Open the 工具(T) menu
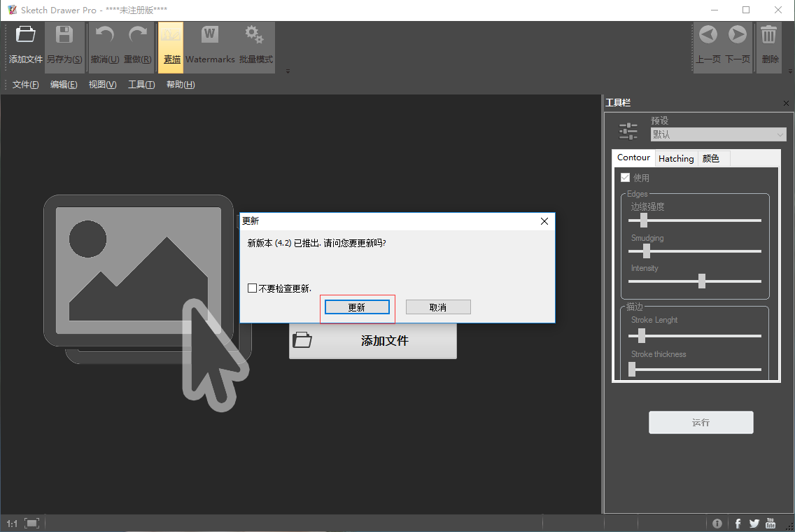Viewport: 795px width, 532px height. [141, 85]
